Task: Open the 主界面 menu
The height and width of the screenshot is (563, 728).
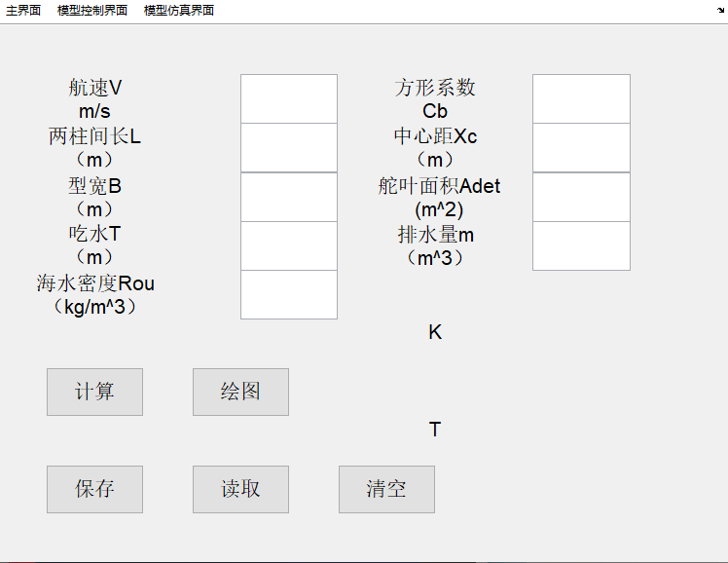Action: click(x=23, y=11)
